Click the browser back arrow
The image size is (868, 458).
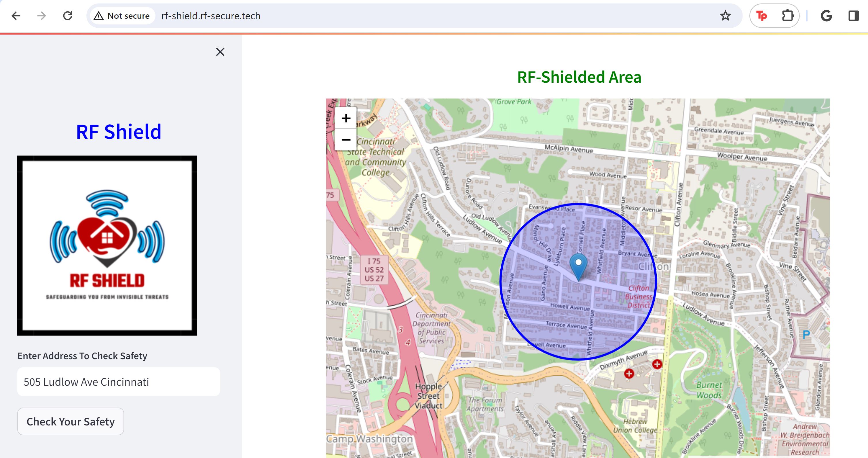coord(16,16)
